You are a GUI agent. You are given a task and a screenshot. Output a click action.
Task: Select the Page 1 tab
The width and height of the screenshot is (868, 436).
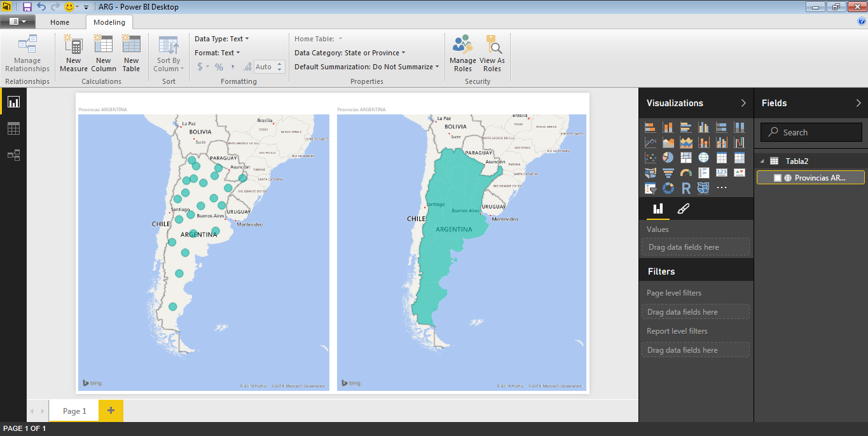[x=74, y=411]
